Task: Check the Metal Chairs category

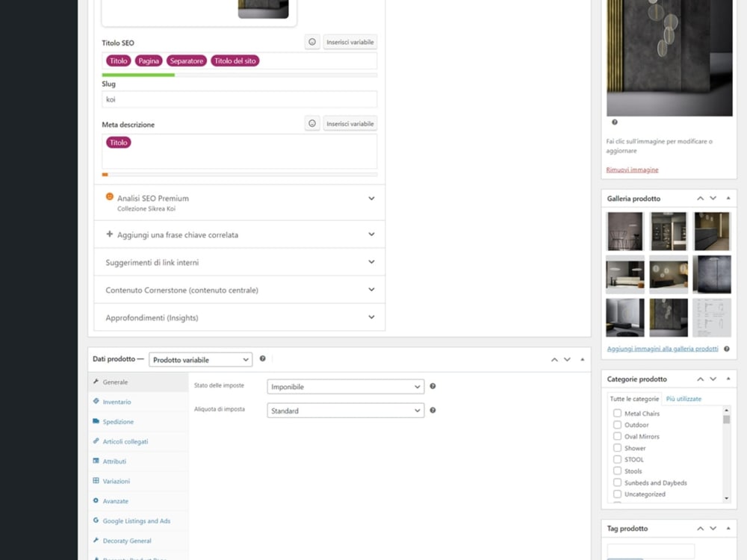Action: (617, 414)
